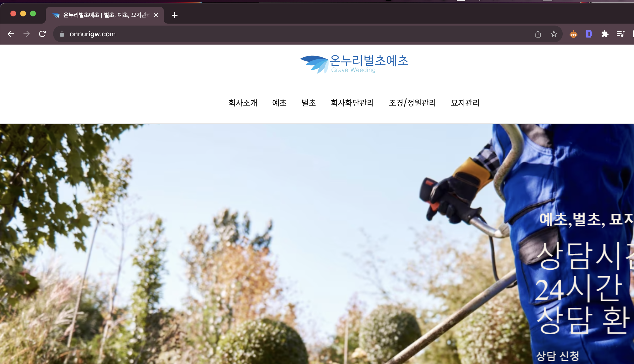Image resolution: width=634 pixels, height=364 pixels.
Task: Open the 회사소개 menu item
Action: pyautogui.click(x=242, y=103)
